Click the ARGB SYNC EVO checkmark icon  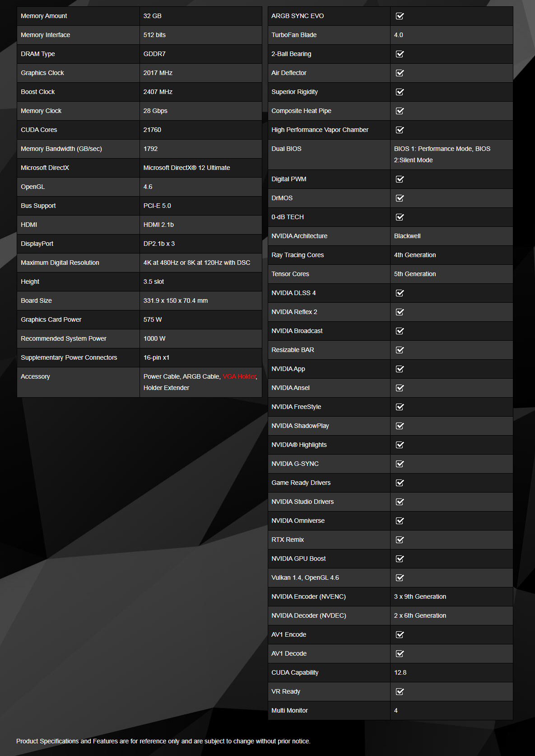tap(400, 16)
